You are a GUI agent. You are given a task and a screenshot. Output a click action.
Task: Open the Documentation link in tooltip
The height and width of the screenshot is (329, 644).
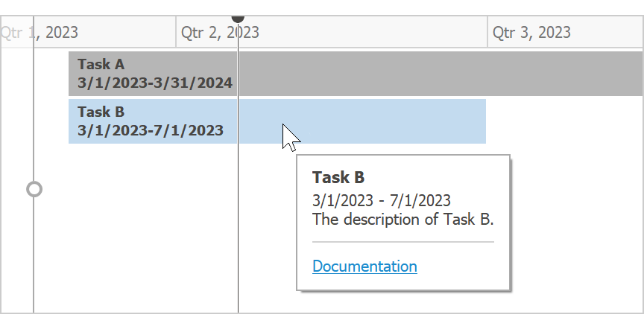[x=364, y=266]
